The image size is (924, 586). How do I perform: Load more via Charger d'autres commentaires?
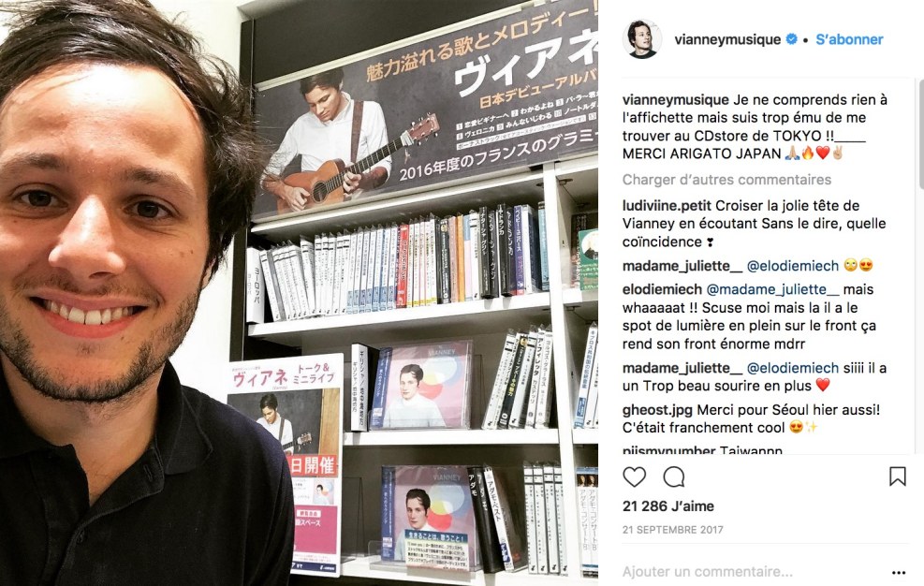coord(726,179)
